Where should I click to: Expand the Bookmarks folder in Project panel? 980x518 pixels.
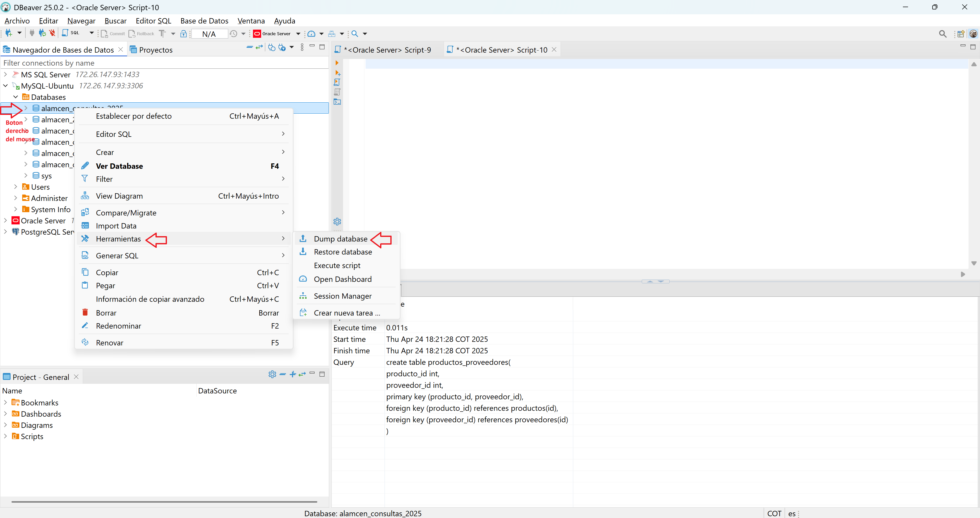coord(5,402)
